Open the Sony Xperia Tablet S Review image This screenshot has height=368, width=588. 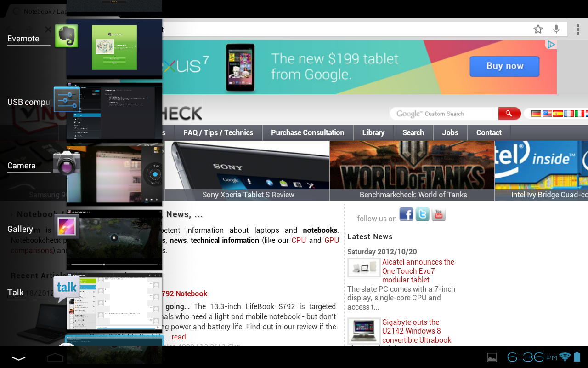[x=247, y=171]
